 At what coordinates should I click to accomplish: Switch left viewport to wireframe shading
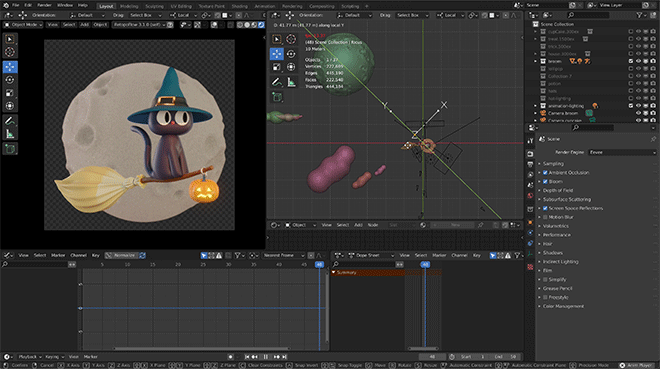click(240, 25)
